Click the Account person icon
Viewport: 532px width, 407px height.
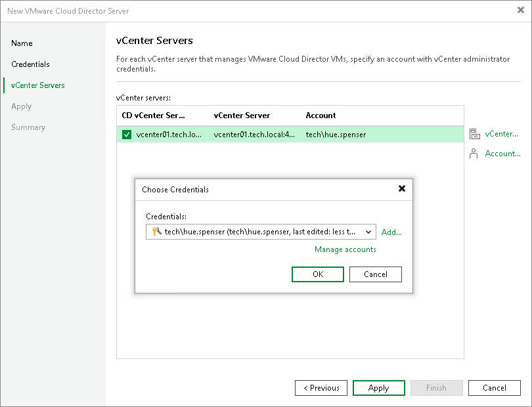pos(474,154)
